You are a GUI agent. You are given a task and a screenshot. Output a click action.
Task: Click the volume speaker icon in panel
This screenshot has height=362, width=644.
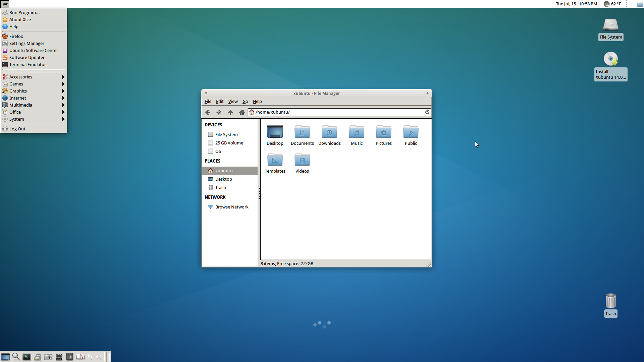(x=99, y=357)
